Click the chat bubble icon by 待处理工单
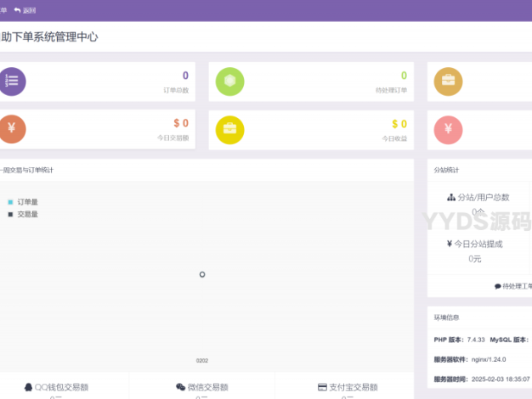The height and width of the screenshot is (399, 532). (x=498, y=286)
